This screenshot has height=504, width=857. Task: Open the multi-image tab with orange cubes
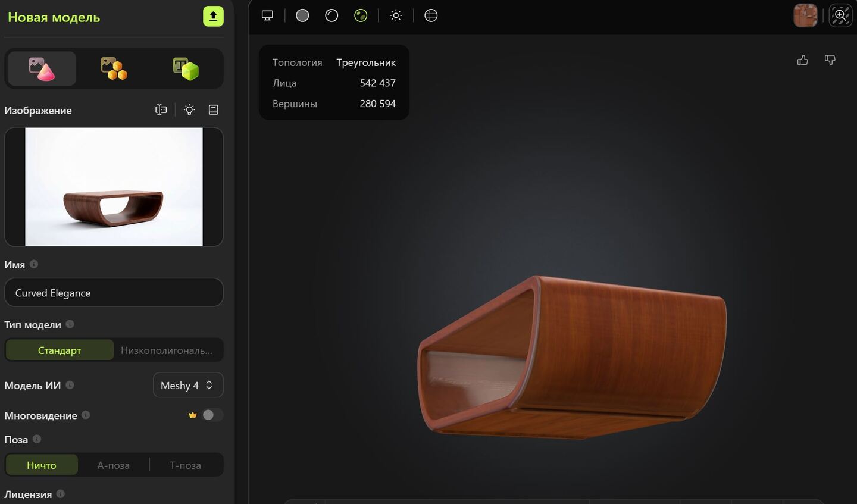coord(114,68)
